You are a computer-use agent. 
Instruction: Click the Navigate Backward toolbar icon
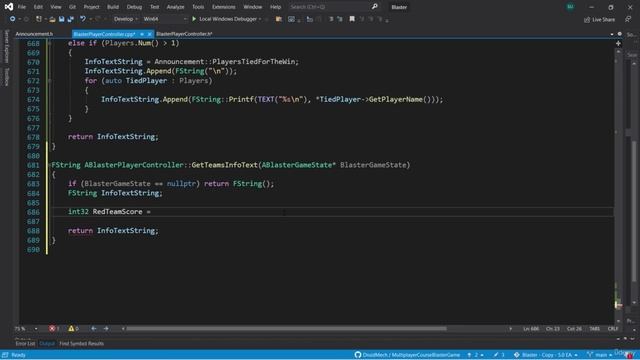13,19
